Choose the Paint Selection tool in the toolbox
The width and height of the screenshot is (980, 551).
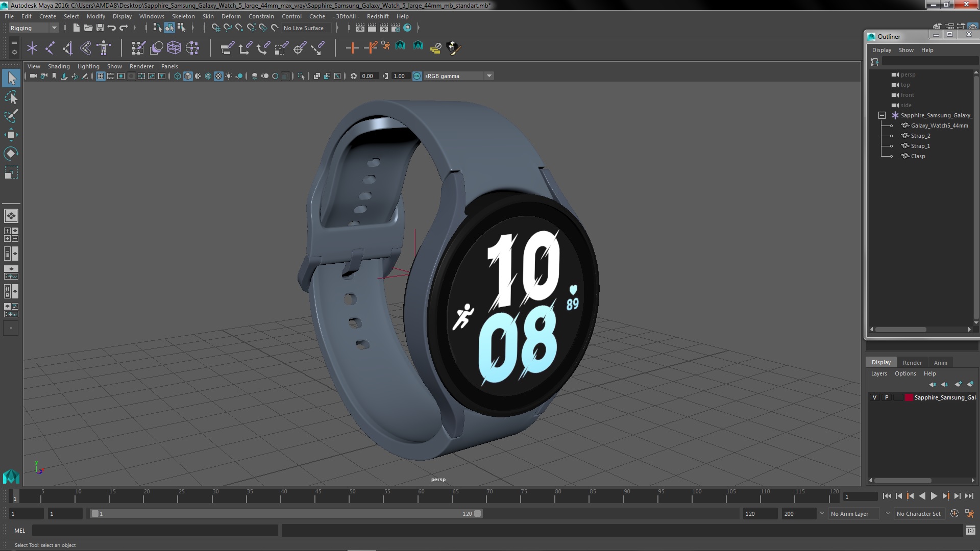point(11,116)
